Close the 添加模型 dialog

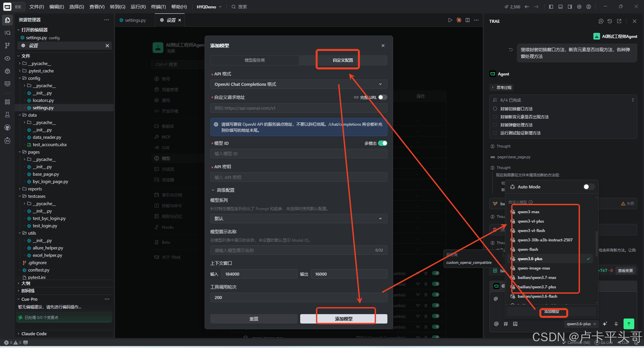(x=383, y=46)
